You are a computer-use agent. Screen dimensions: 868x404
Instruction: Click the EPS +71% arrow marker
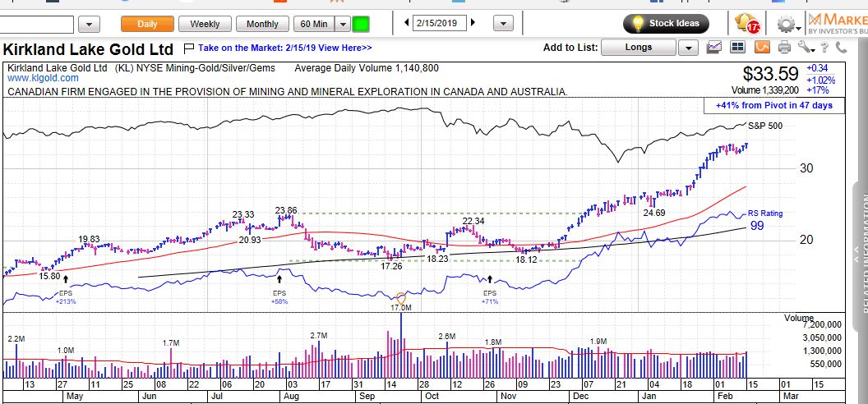tap(490, 279)
